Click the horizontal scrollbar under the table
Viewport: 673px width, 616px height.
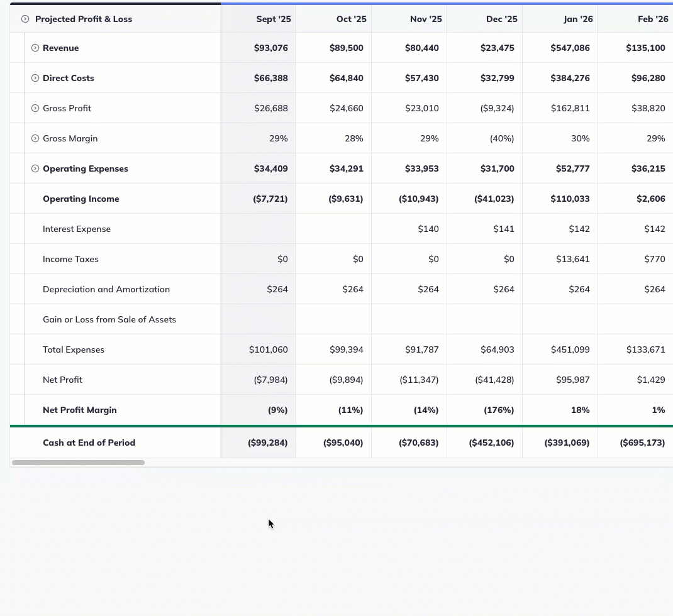[78, 463]
